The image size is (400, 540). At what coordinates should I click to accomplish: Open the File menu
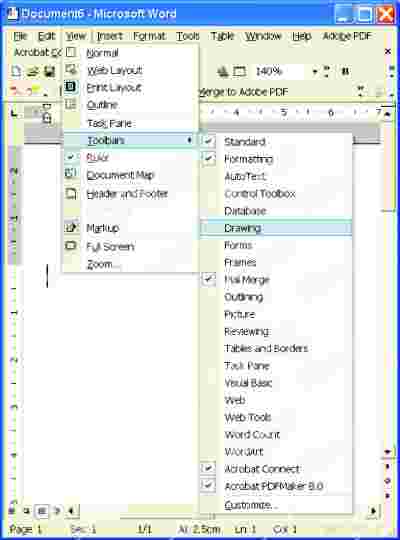(20, 36)
